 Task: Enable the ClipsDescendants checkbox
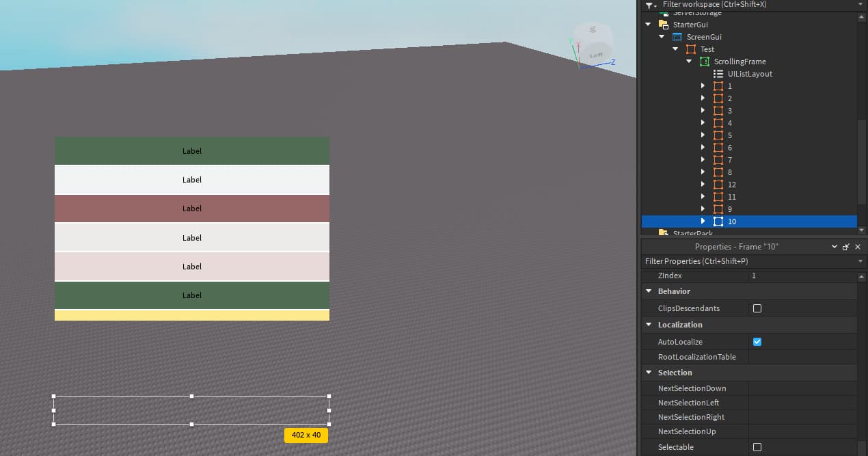click(x=757, y=308)
